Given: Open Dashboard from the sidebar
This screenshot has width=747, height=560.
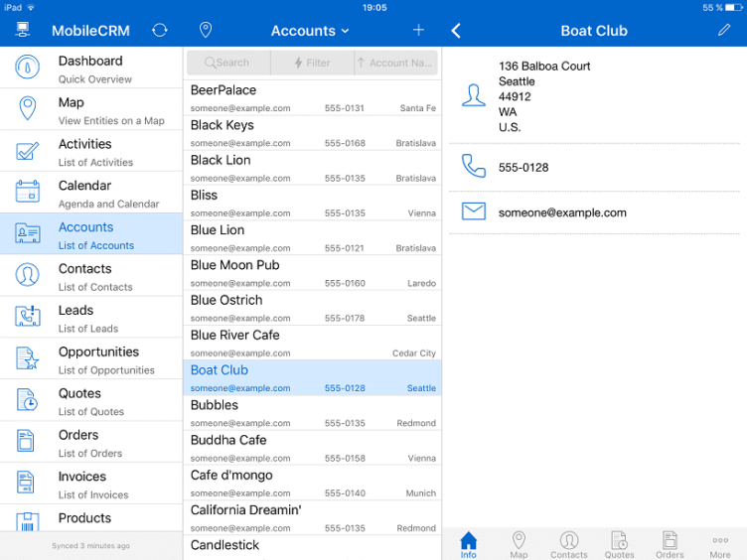Looking at the screenshot, I should pos(91,69).
